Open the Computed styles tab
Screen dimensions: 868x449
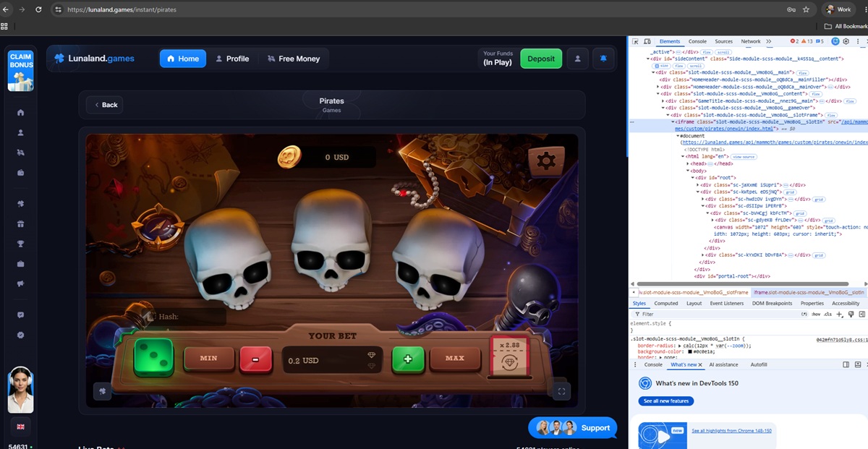(x=666, y=304)
